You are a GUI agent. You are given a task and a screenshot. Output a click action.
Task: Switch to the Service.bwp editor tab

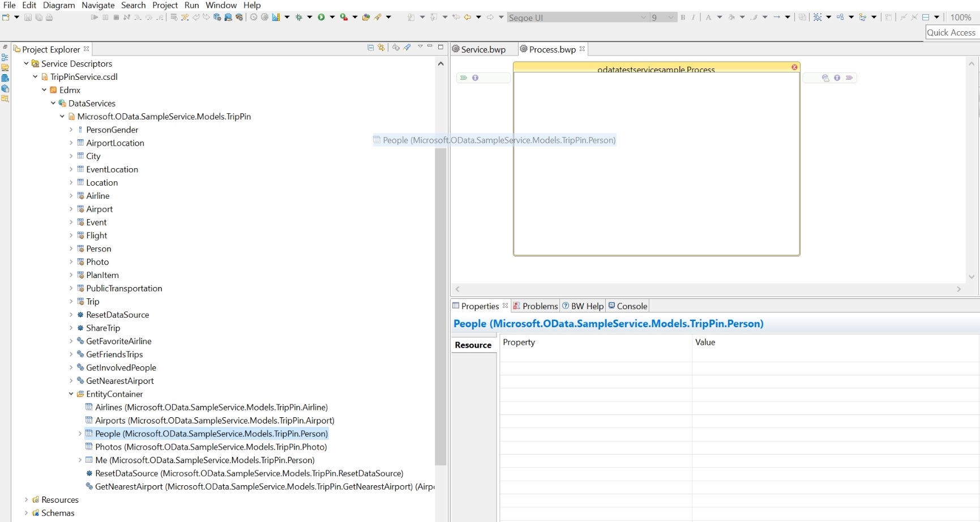coord(483,49)
